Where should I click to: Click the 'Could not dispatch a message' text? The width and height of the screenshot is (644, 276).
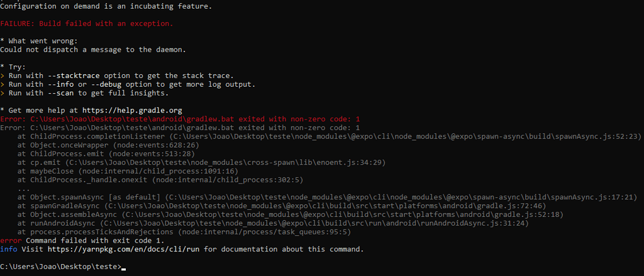pos(93,50)
